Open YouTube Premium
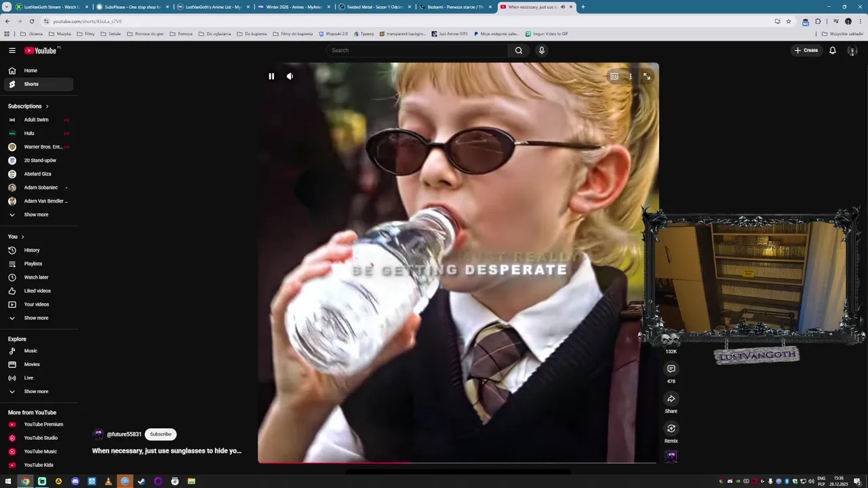The image size is (868, 488). [x=39, y=424]
